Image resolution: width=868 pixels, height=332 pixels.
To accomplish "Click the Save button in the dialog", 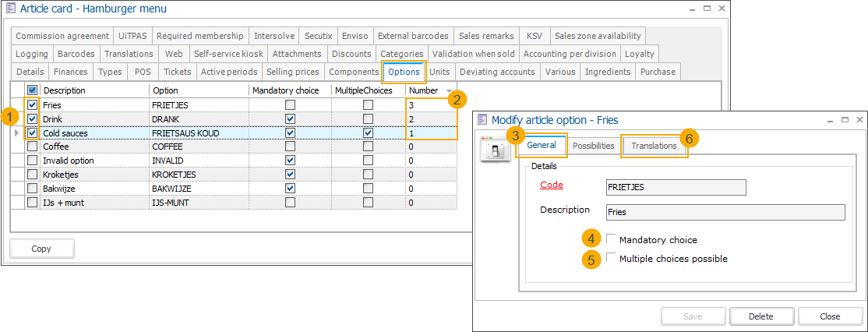I will [x=693, y=316].
